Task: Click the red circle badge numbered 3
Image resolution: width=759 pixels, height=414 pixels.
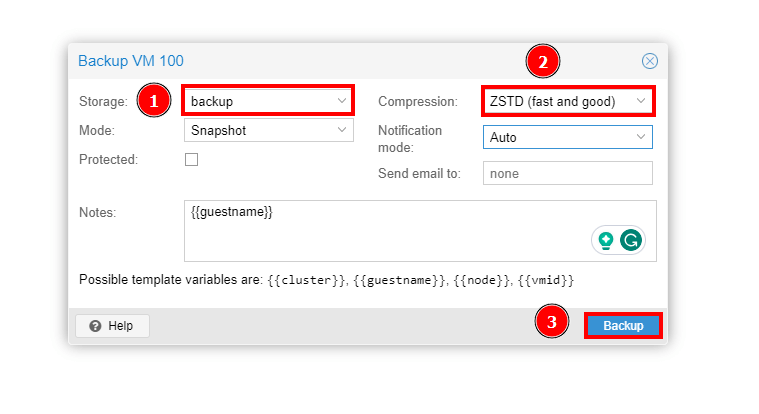Action: click(551, 323)
